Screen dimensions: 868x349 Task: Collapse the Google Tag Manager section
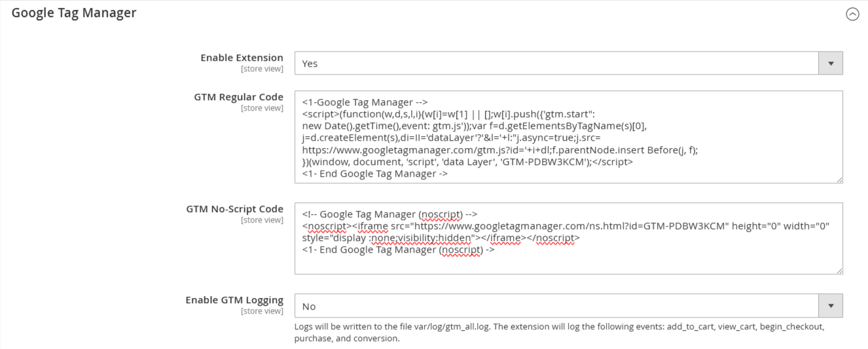tap(852, 14)
